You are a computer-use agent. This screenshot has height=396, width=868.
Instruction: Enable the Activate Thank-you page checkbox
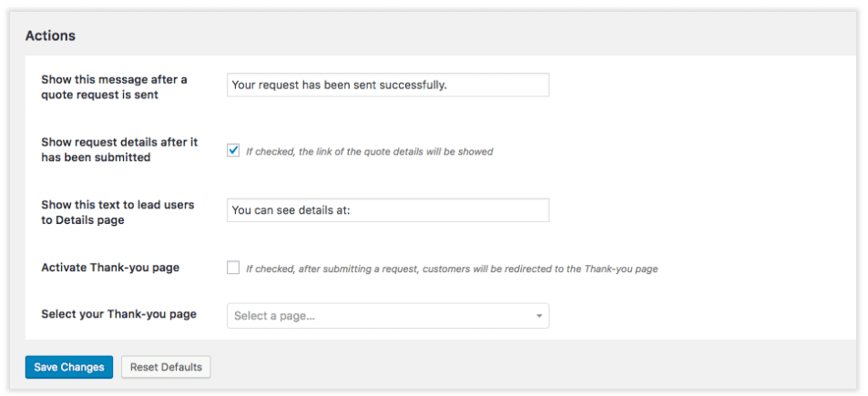[233, 269]
